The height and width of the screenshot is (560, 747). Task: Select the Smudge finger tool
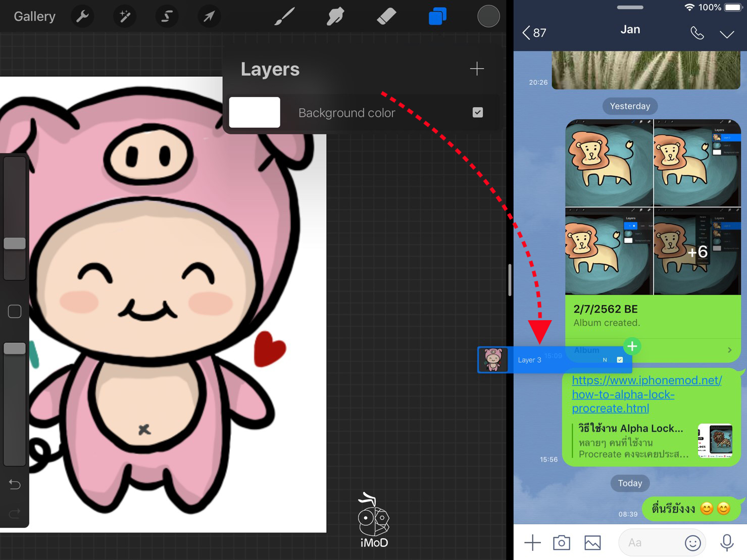click(335, 17)
